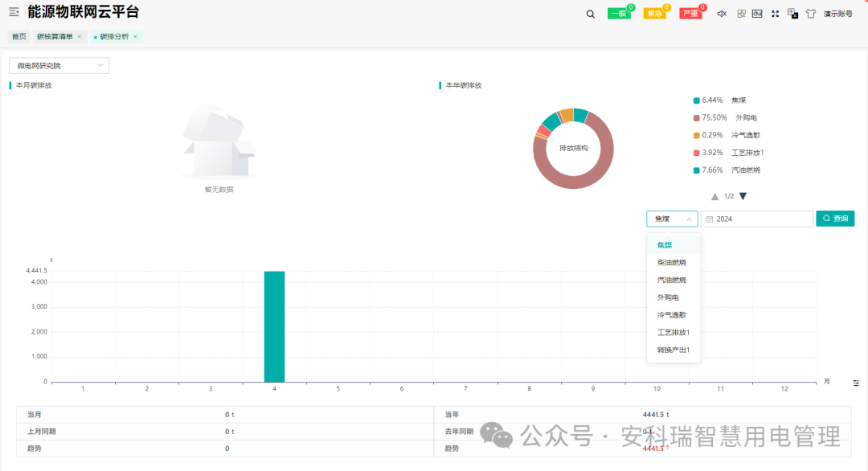Click the 本月碳排放 section heading

(34, 85)
